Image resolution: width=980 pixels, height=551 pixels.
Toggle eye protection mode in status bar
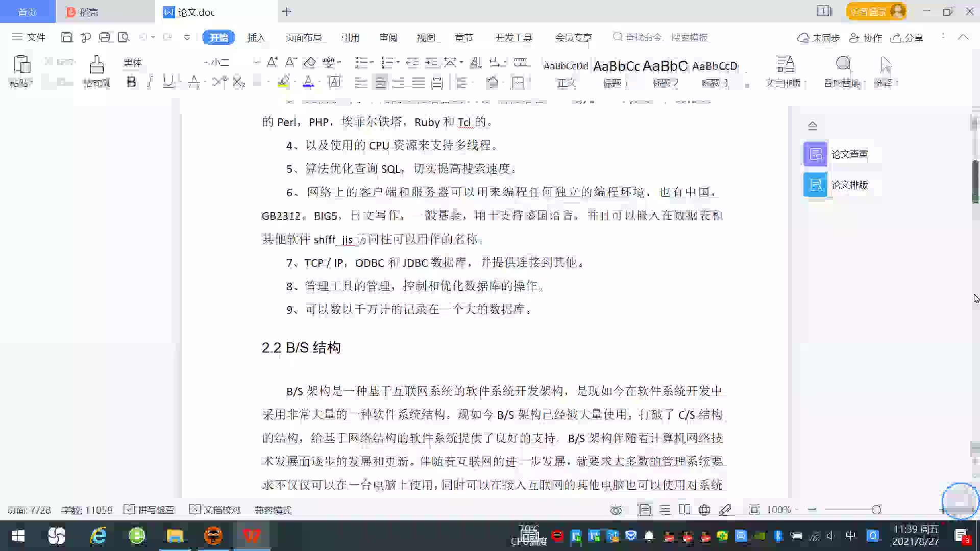pyautogui.click(x=616, y=510)
